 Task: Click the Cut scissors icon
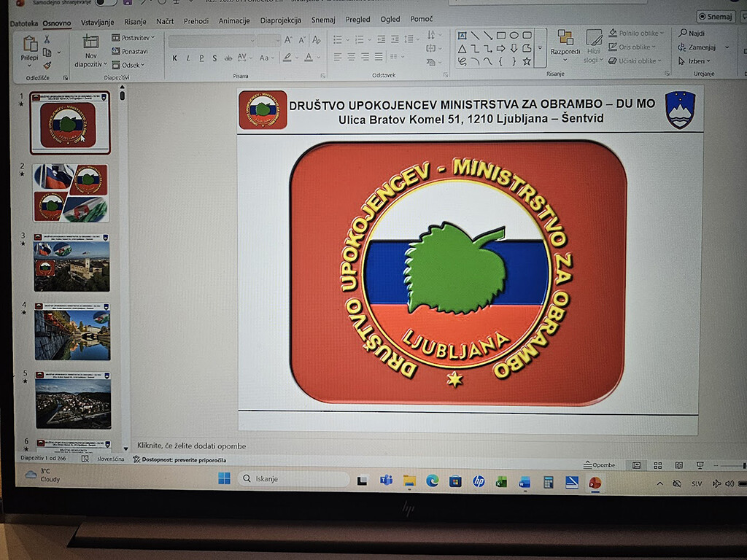point(47,39)
